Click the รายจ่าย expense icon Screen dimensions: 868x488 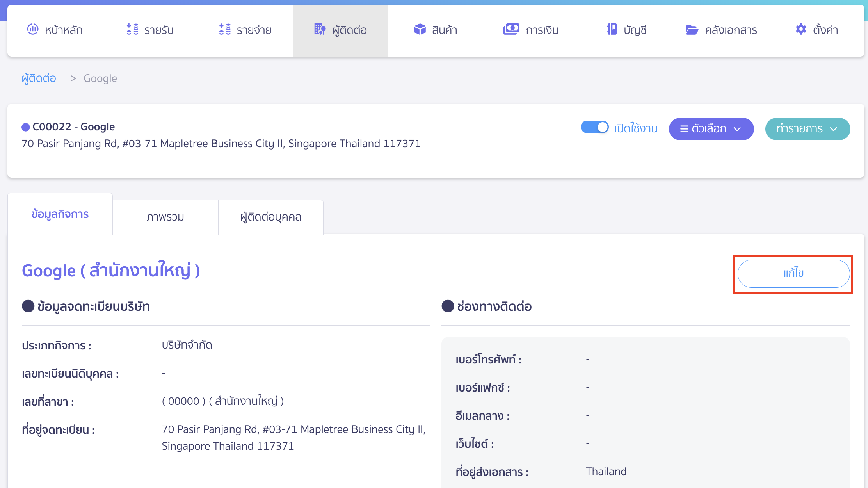tap(225, 29)
